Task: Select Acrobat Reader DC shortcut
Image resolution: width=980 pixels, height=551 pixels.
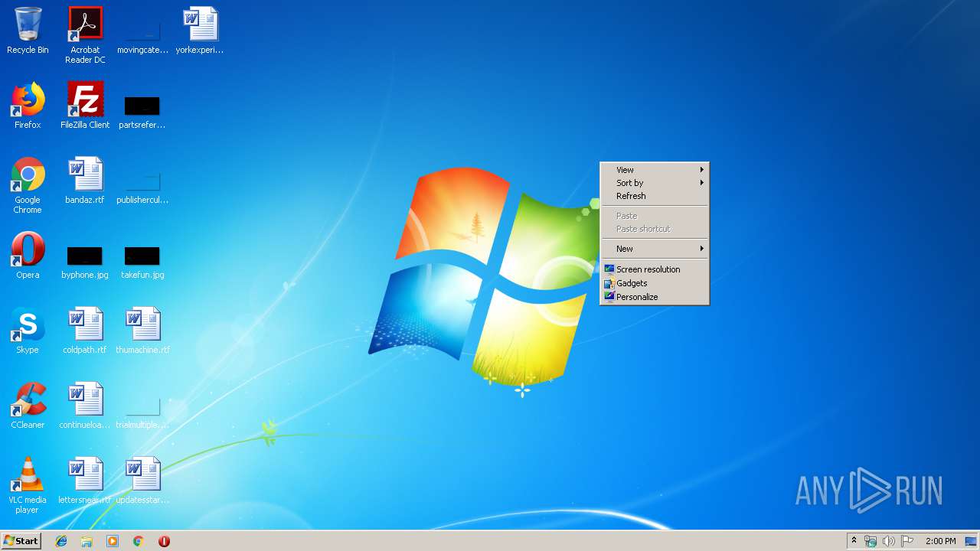Action: pos(85,34)
